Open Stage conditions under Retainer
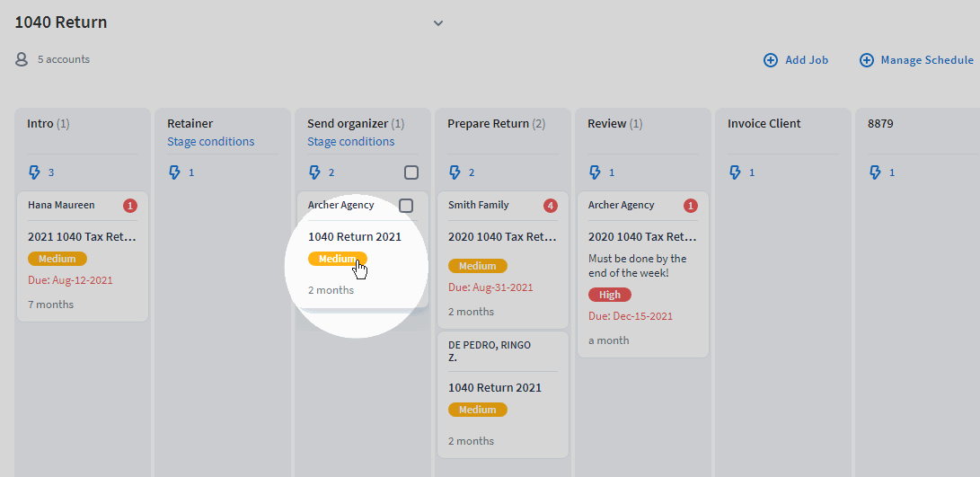The height and width of the screenshot is (477, 980). click(210, 141)
